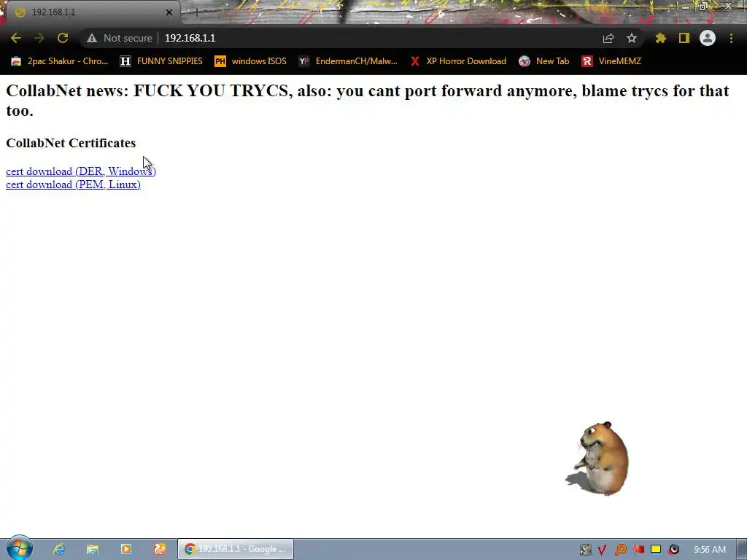Click the red V tray icon
The width and height of the screenshot is (747, 560).
[602, 550]
